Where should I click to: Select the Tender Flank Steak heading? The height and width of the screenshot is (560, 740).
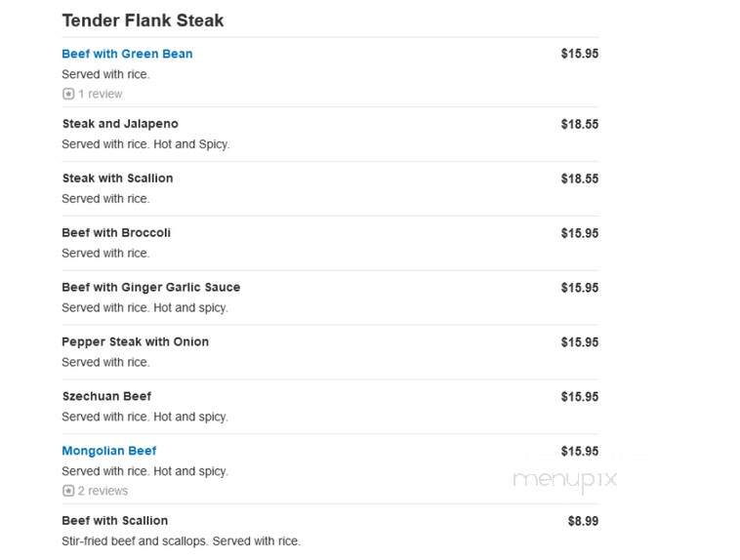143,20
